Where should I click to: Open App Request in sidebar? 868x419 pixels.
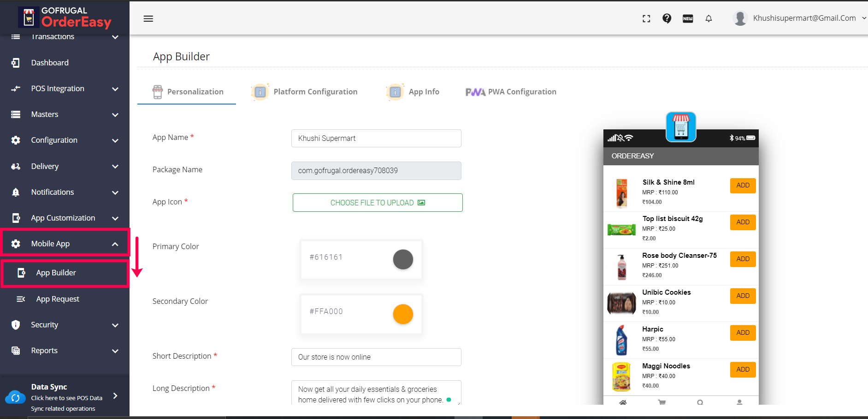(58, 299)
